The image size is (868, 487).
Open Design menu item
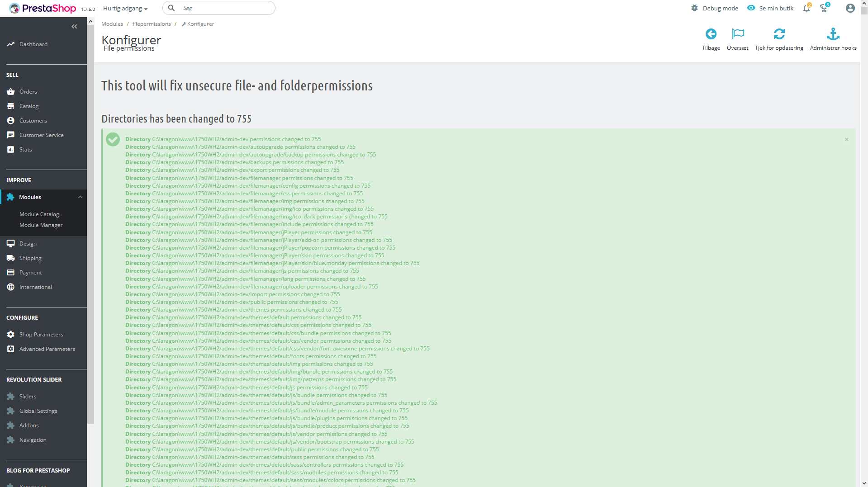(28, 244)
